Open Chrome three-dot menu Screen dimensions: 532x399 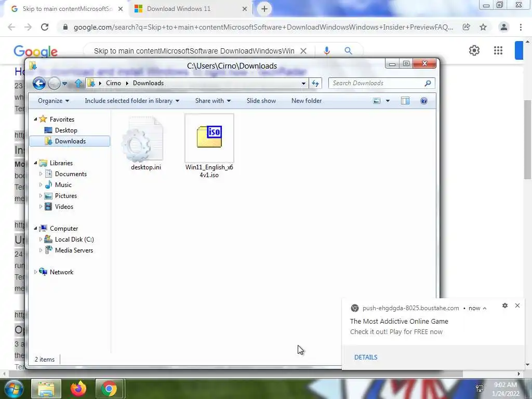(521, 27)
